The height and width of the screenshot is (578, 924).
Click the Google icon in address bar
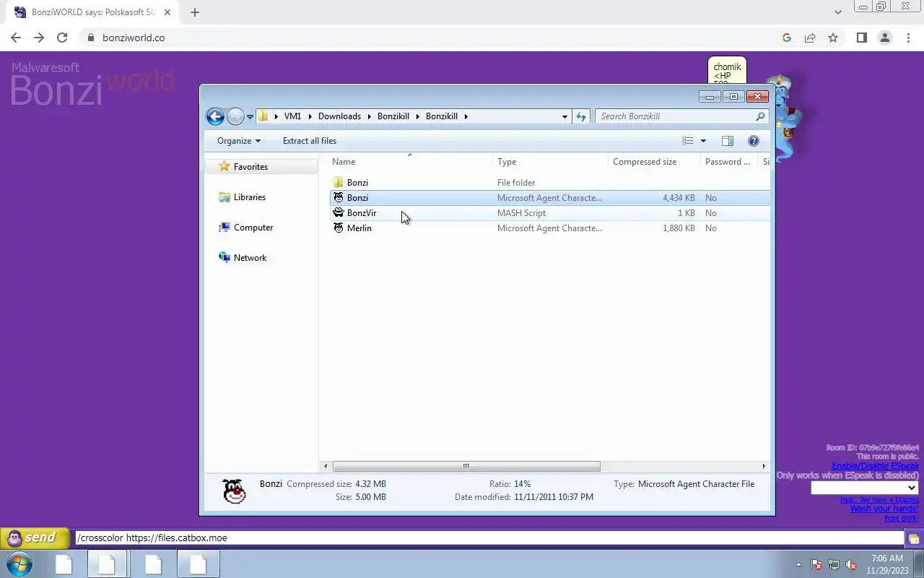pos(787,38)
